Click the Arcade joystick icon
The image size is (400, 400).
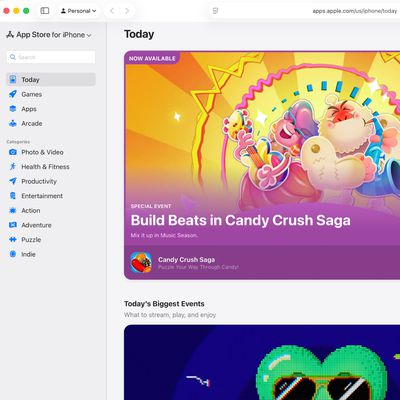[13, 123]
